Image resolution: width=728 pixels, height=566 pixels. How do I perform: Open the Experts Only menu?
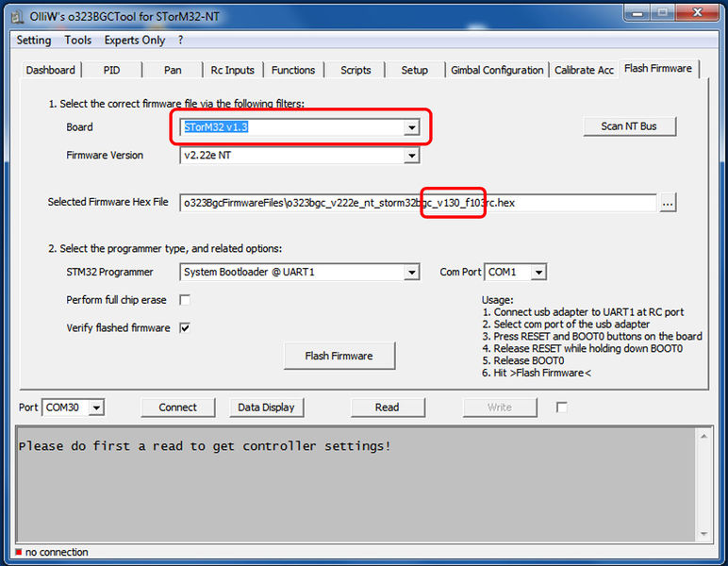coord(135,41)
